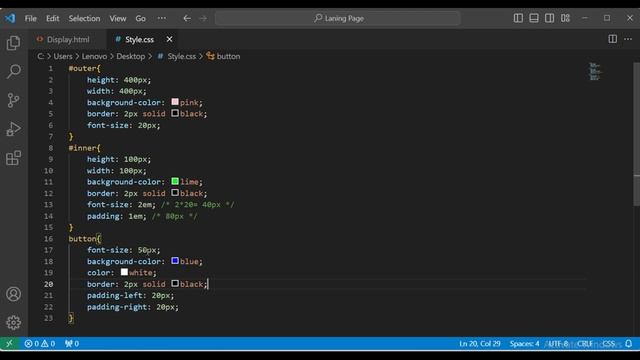Viewport: 640px width, 360px height.
Task: Open the pink color swatch picker
Action: click(x=175, y=102)
